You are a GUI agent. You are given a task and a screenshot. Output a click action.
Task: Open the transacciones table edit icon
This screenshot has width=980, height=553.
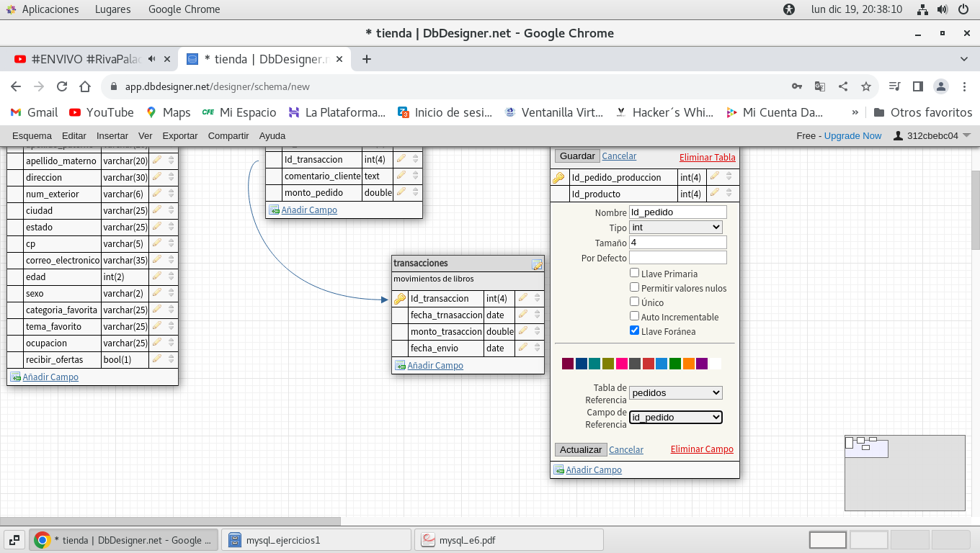(x=537, y=264)
